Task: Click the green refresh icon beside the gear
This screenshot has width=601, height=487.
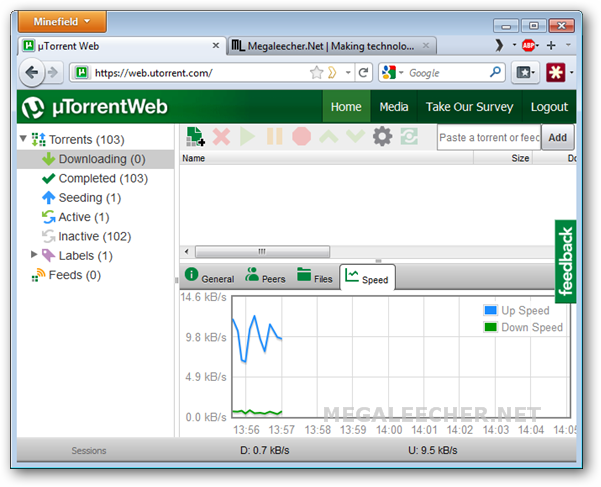Action: (x=409, y=136)
